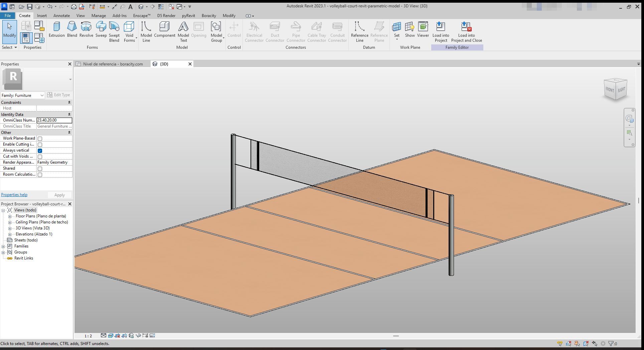
Task: Show the current work plane
Action: (410, 30)
